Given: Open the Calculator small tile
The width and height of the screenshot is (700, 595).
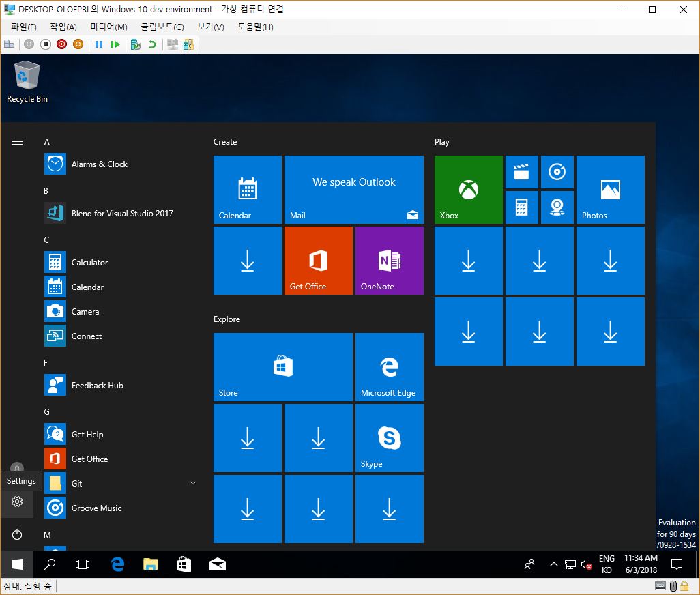Looking at the screenshot, I should click(x=521, y=207).
